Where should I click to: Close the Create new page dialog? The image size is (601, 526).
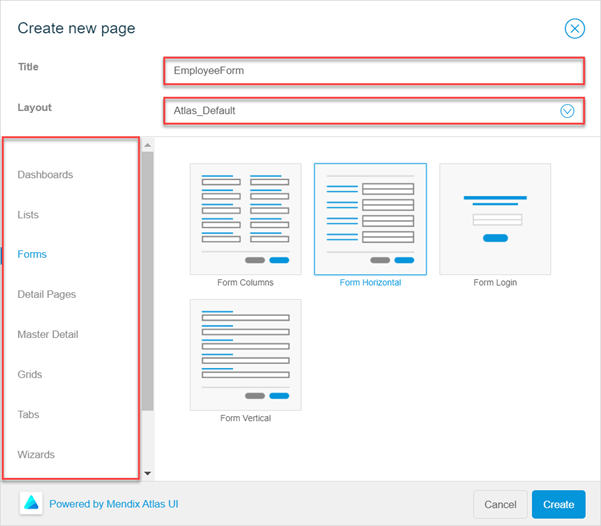point(574,28)
